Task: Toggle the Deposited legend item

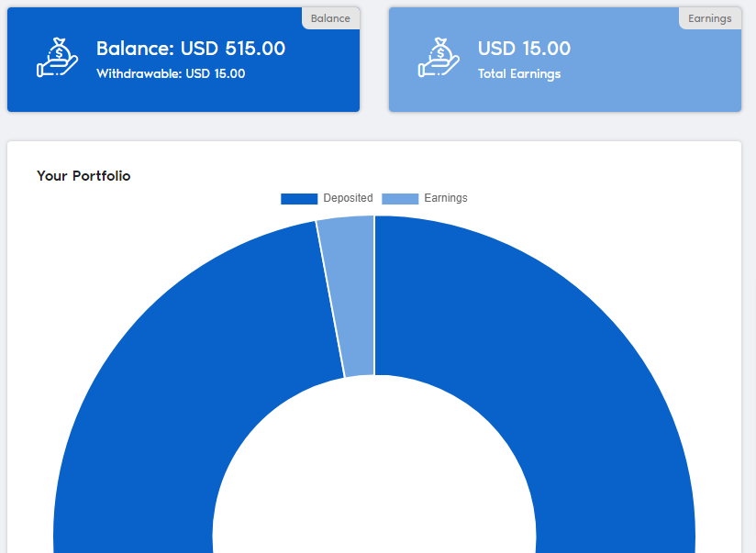Action: coord(327,198)
